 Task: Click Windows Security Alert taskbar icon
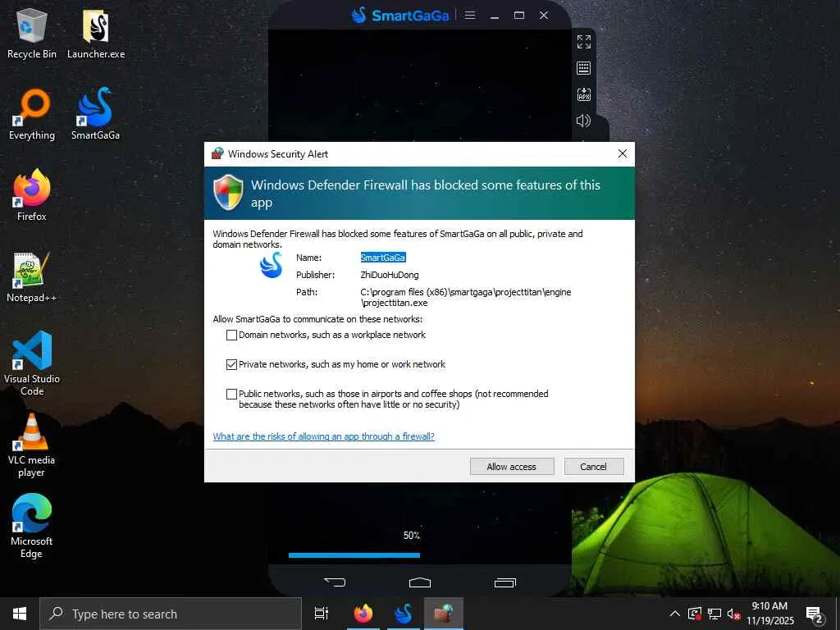(444, 614)
